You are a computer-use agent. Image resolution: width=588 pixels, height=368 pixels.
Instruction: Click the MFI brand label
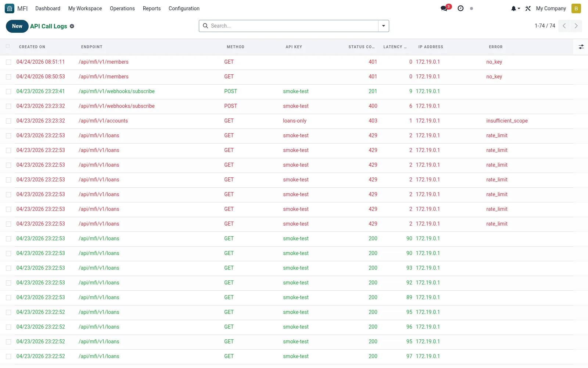[x=22, y=8]
